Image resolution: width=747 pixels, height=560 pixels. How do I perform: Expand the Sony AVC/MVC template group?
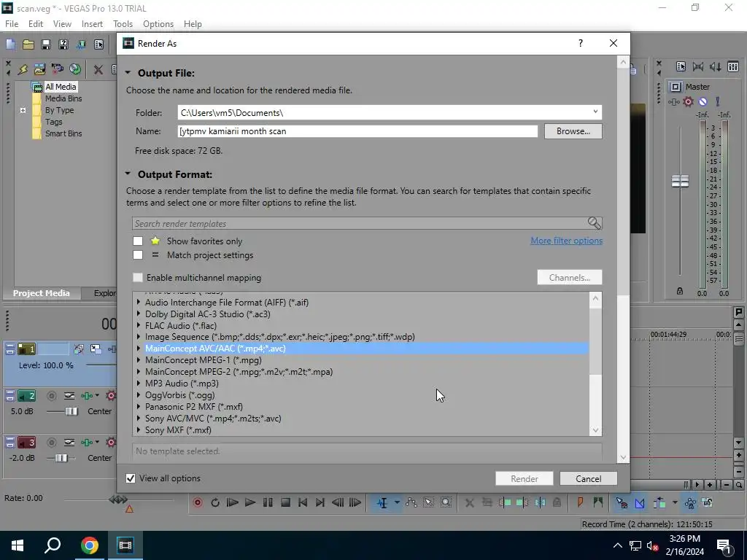point(139,418)
